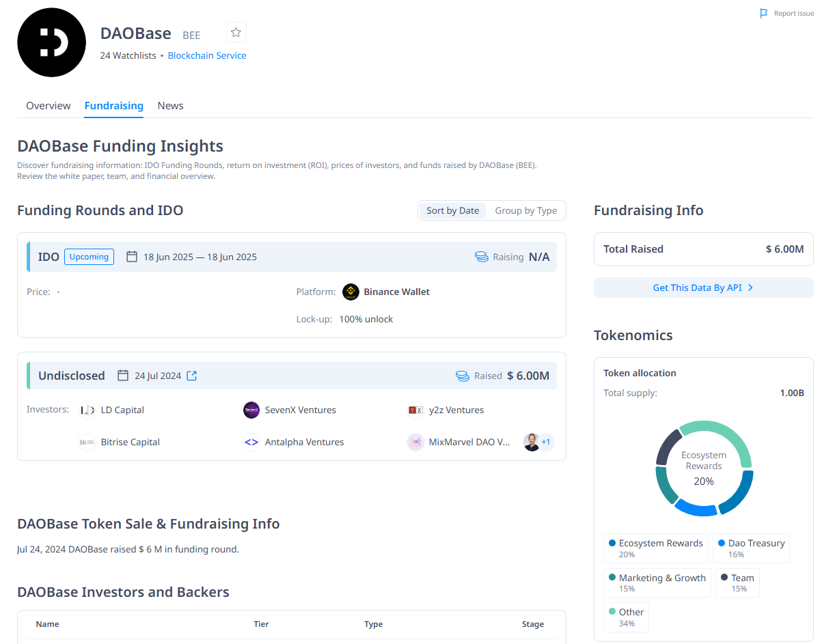Click the LD Capital logo
The height and width of the screenshot is (644, 822).
87,410
